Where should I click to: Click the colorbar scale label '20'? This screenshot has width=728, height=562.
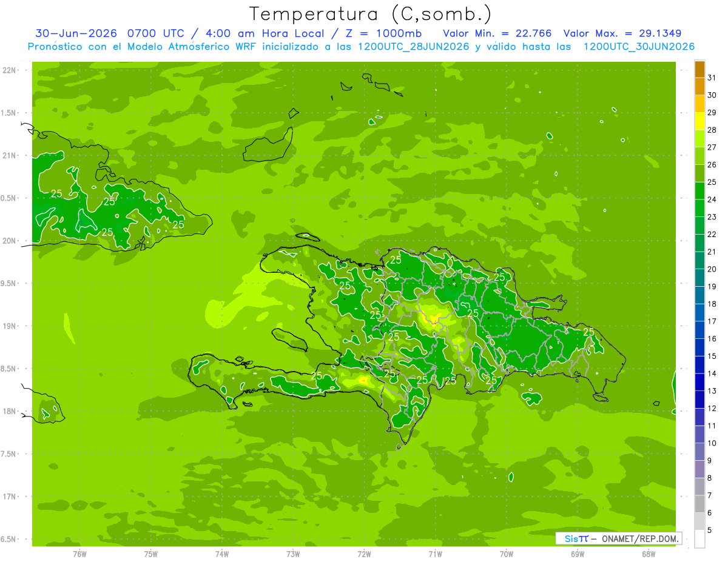(x=712, y=269)
